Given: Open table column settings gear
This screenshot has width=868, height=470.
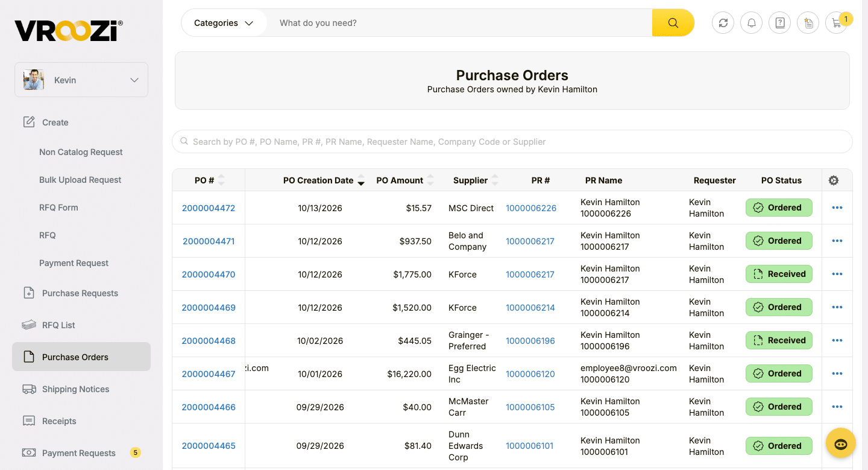Looking at the screenshot, I should (834, 180).
